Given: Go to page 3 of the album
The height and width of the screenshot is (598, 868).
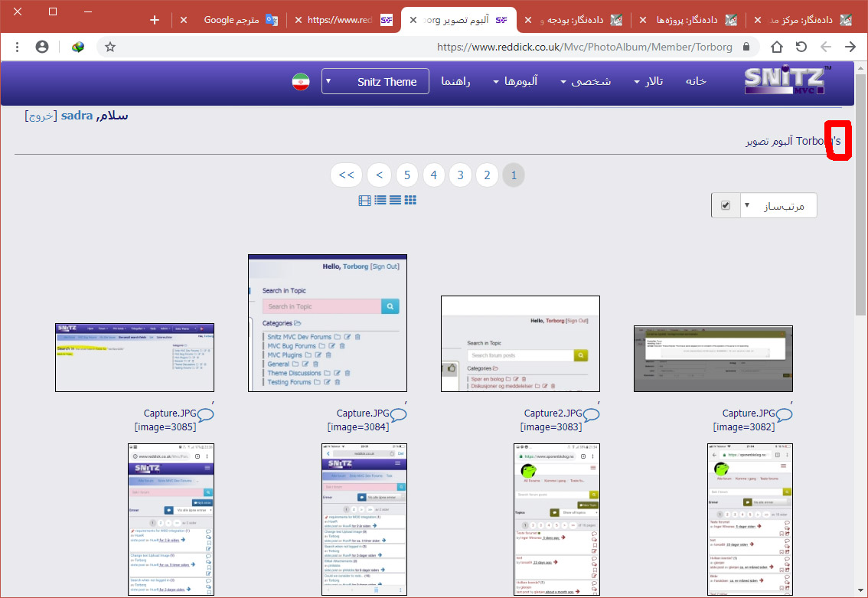Looking at the screenshot, I should point(460,175).
